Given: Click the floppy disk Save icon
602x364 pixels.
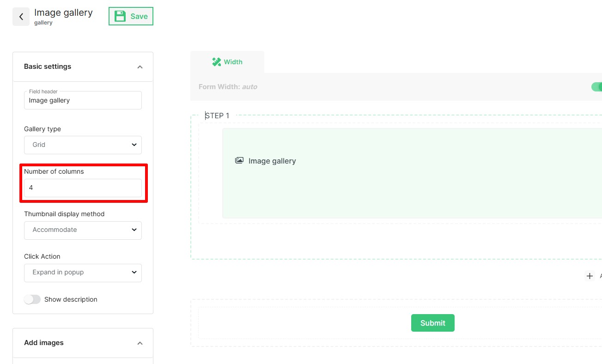Looking at the screenshot, I should [120, 16].
